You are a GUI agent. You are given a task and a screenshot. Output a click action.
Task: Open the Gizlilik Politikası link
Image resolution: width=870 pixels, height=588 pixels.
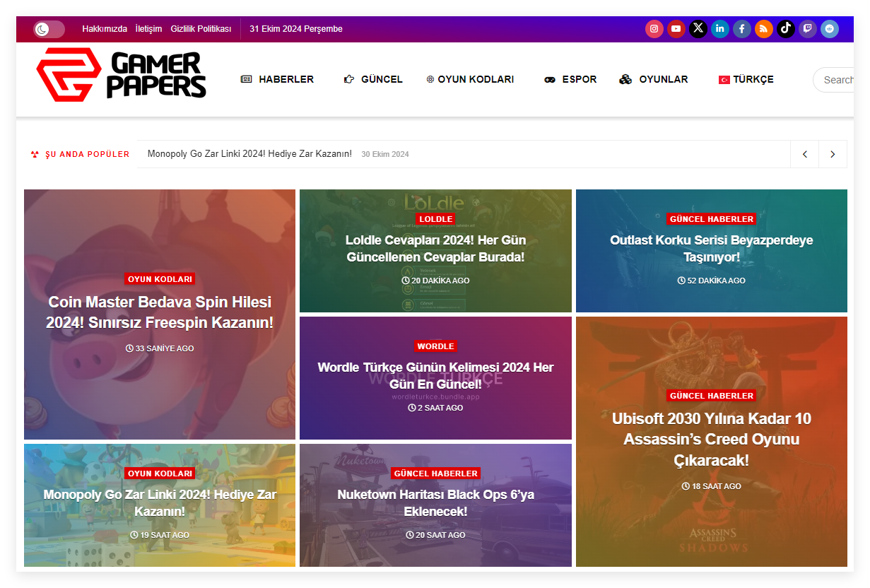[201, 29]
